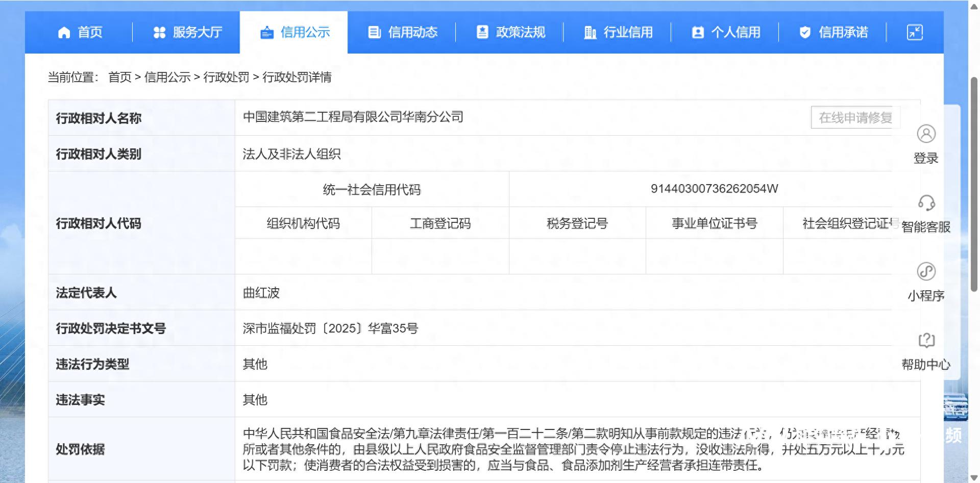Go to the 政策法规 tab
980x483 pixels.
coord(510,33)
